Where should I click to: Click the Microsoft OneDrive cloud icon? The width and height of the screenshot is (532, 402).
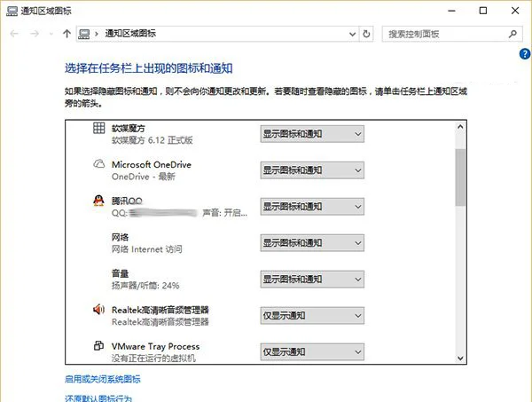tap(98, 164)
